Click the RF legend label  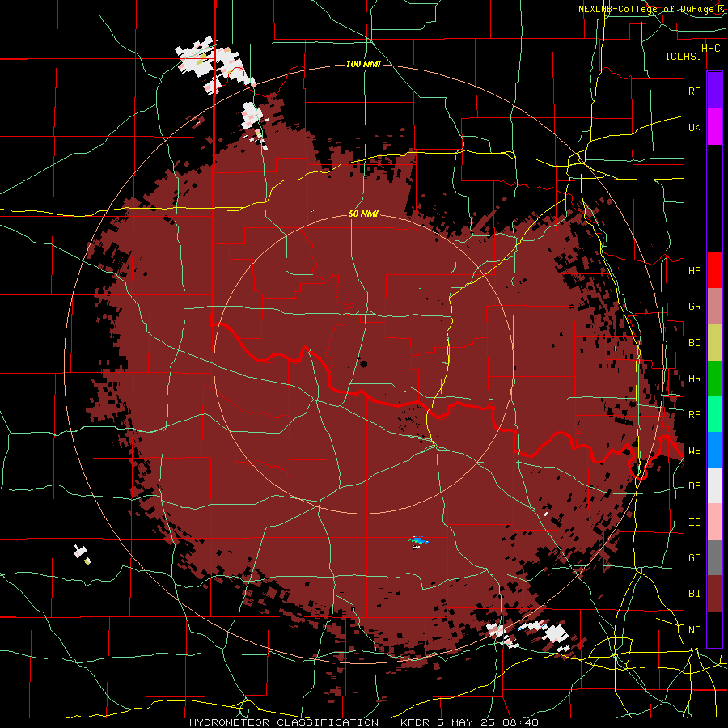click(x=694, y=91)
